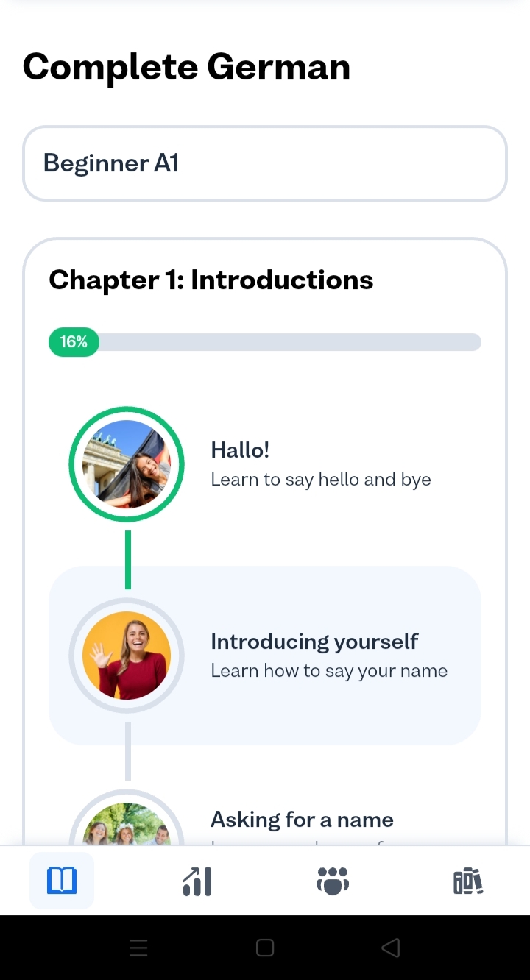Open the waving woman lesson thumbnail
530x980 pixels.
click(127, 656)
